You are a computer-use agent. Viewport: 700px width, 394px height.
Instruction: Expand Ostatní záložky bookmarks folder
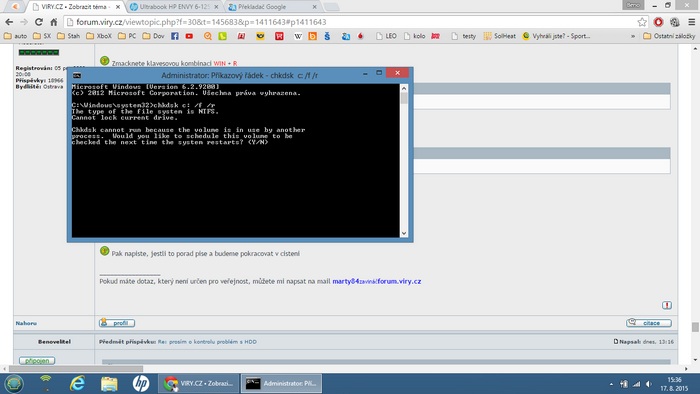click(669, 36)
